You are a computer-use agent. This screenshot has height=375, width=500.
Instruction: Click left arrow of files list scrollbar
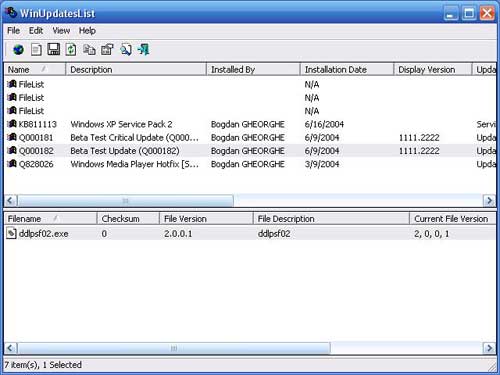pyautogui.click(x=10, y=348)
